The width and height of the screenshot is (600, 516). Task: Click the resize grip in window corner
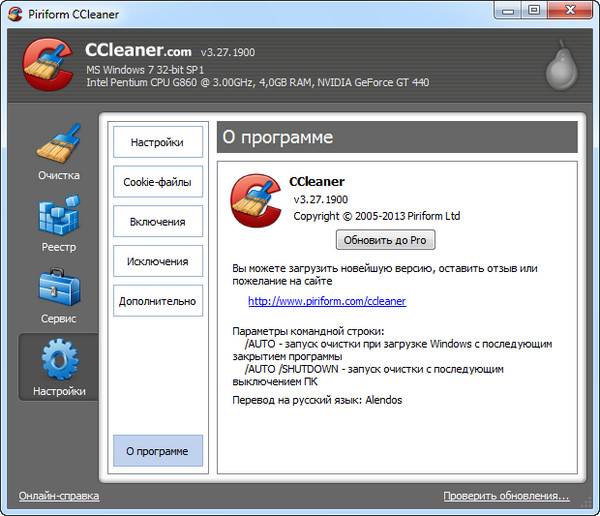586,503
